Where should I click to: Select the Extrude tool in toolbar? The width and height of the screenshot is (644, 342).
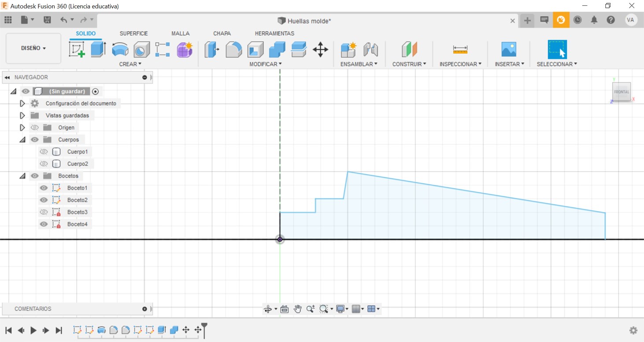(98, 49)
